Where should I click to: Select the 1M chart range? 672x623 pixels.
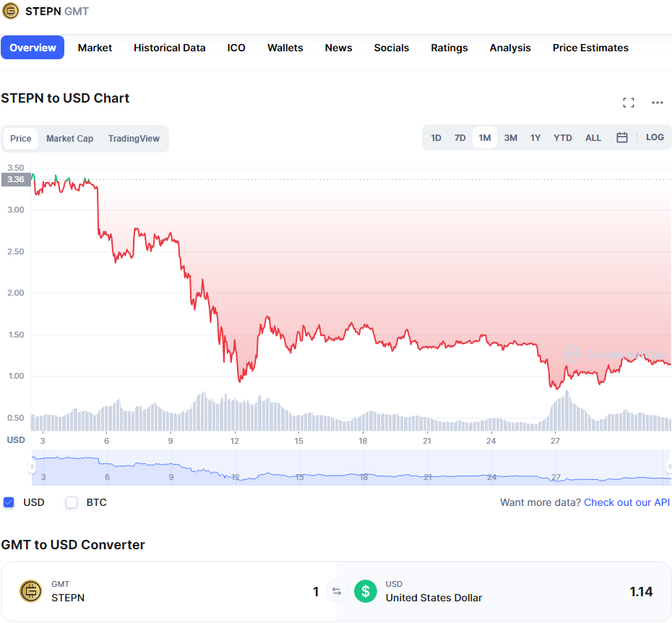(x=485, y=137)
